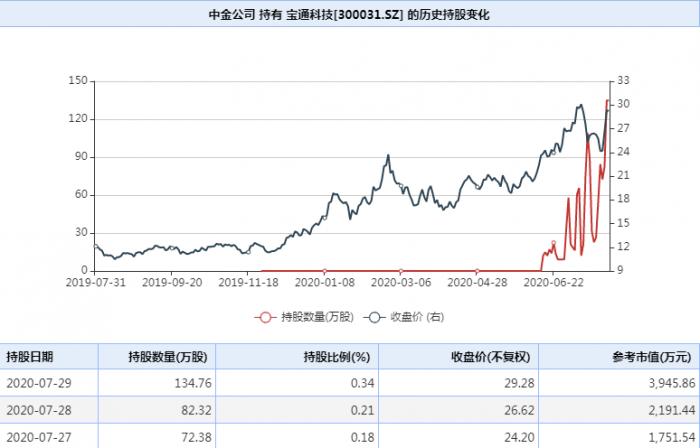Screen dimensions: 700x448
Task: Click left axis label 150
Action: click(x=78, y=81)
